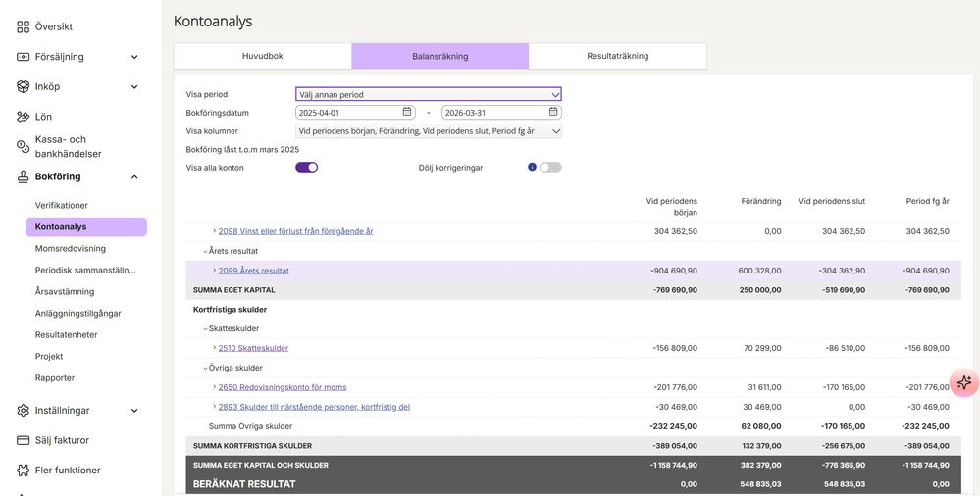
Task: Click the Inställningar gear icon
Action: pyautogui.click(x=24, y=411)
